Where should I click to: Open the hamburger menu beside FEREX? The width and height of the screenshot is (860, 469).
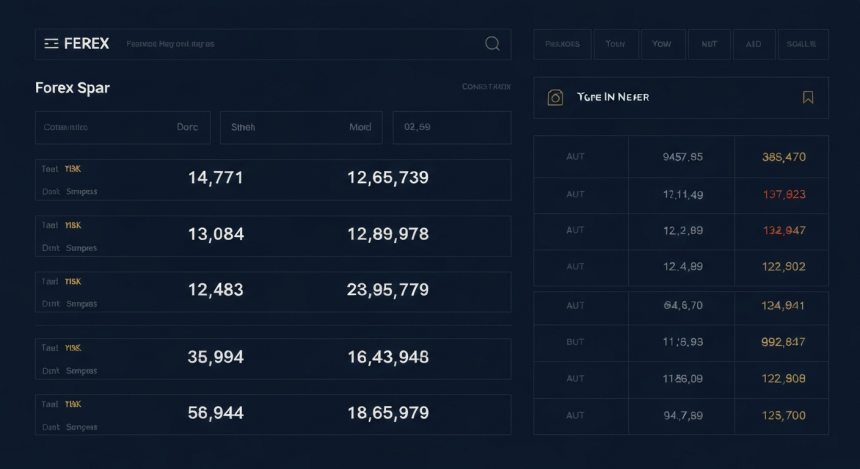(52, 44)
